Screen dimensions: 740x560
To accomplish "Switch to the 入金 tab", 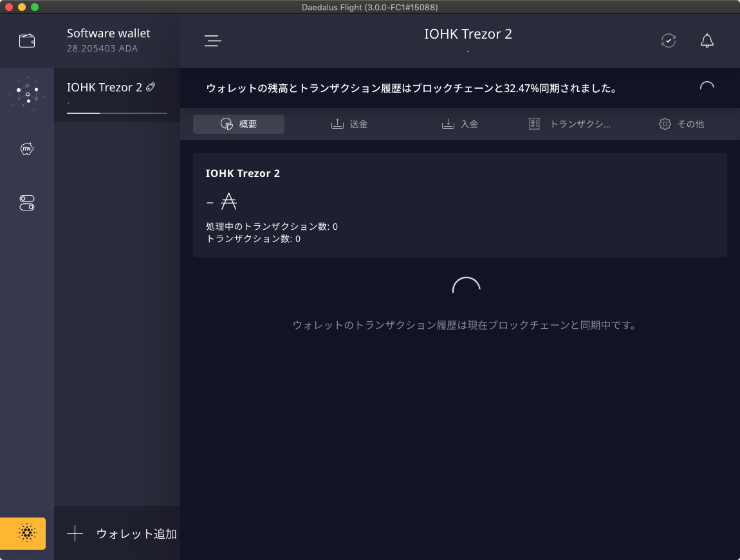I will [x=460, y=124].
